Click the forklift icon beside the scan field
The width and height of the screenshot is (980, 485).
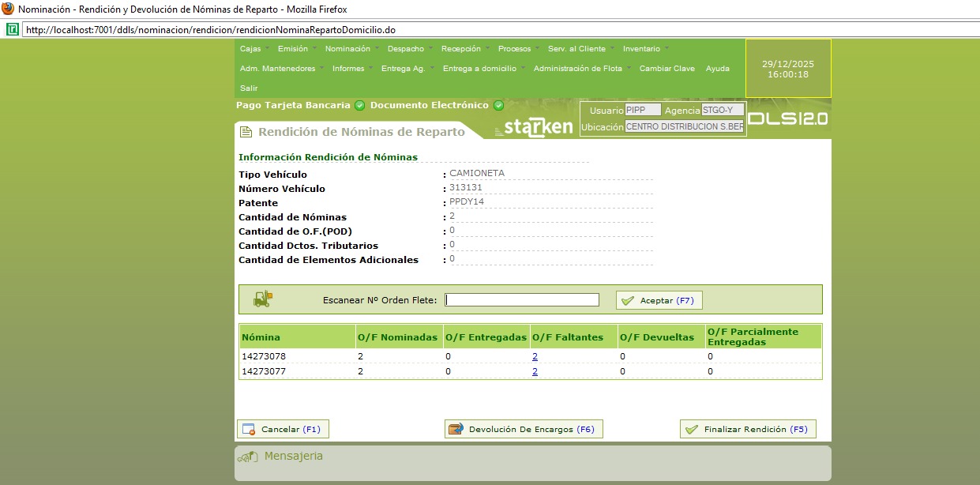click(x=262, y=299)
